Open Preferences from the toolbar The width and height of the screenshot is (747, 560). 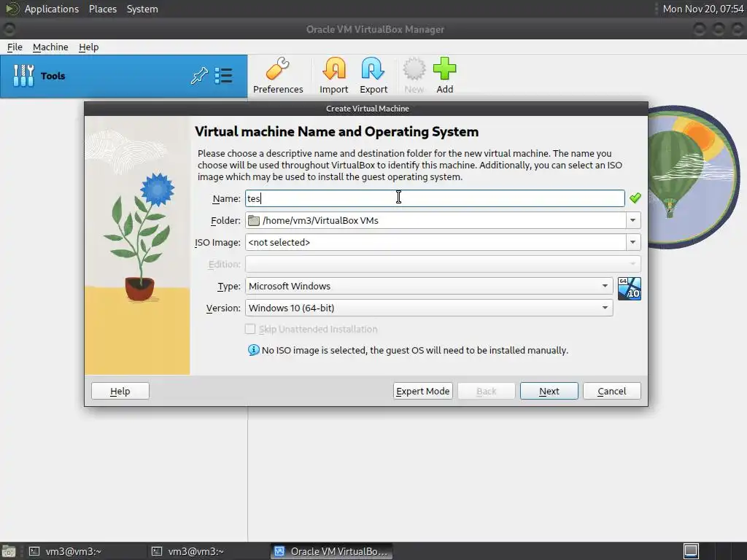coord(278,76)
